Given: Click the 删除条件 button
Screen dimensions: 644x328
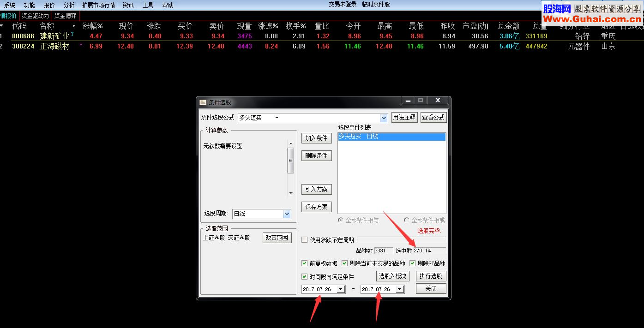Looking at the screenshot, I should pos(317,155).
